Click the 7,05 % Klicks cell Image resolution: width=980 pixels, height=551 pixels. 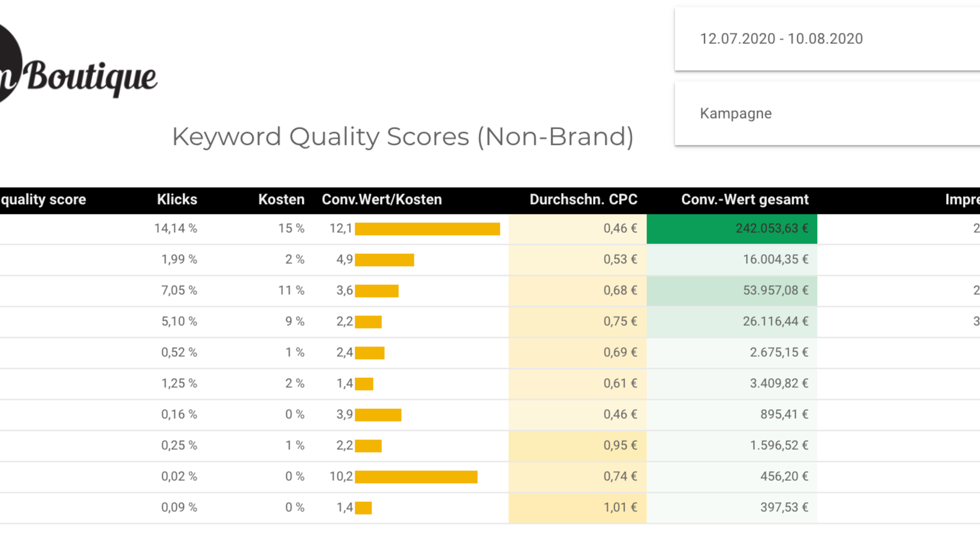[x=179, y=291]
